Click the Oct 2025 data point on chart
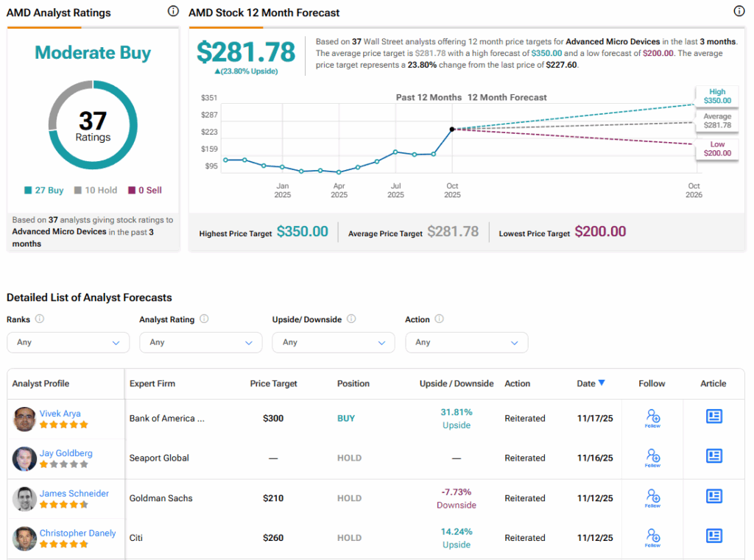Screen dimensions: 754x560 (x=452, y=130)
